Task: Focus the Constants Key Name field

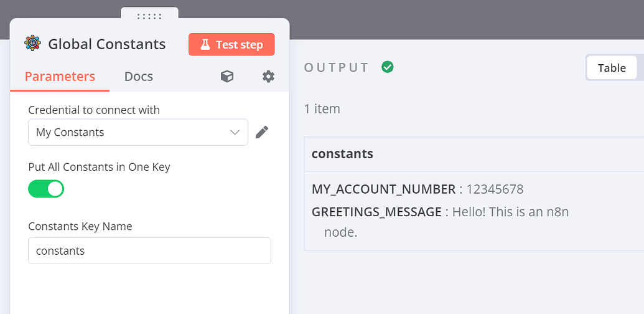Action: 149,250
